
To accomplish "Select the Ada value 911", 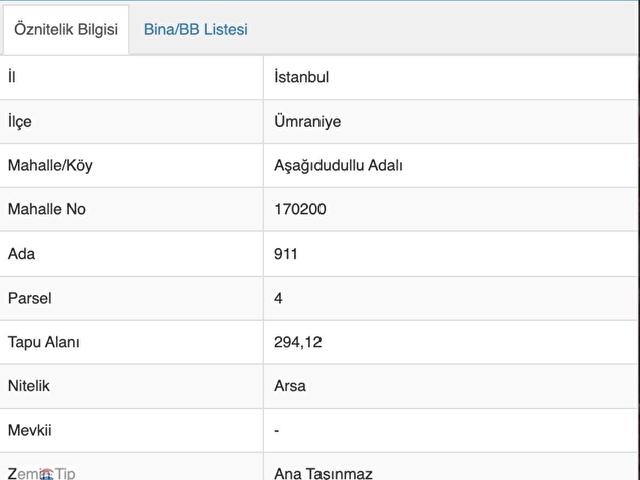I will pyautogui.click(x=286, y=254).
